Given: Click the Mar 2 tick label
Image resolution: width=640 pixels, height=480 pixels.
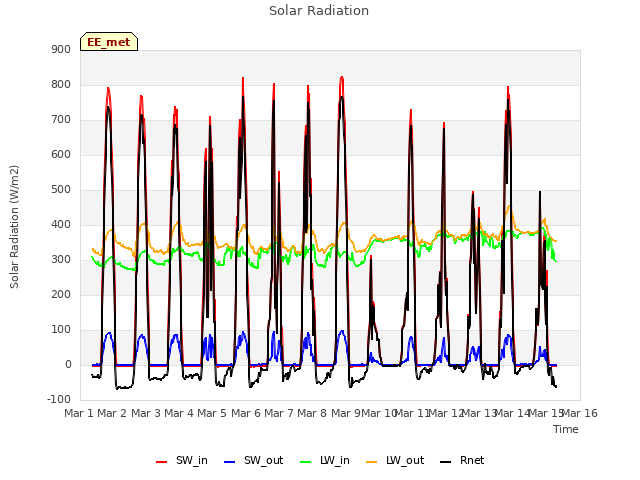Looking at the screenshot, I should click(112, 413).
